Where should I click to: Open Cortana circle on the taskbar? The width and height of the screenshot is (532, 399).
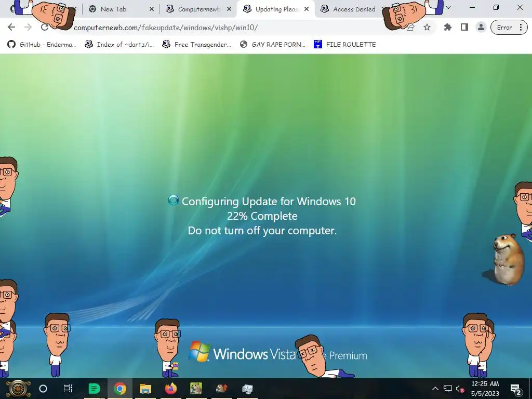[43, 389]
